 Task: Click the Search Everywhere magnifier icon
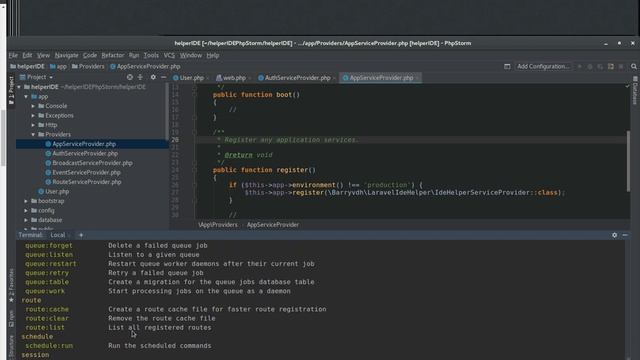633,66
